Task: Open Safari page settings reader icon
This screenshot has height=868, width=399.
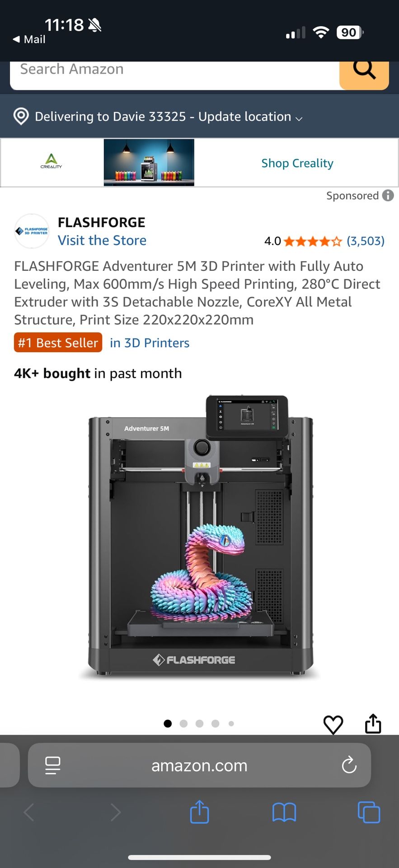Action: click(x=53, y=765)
